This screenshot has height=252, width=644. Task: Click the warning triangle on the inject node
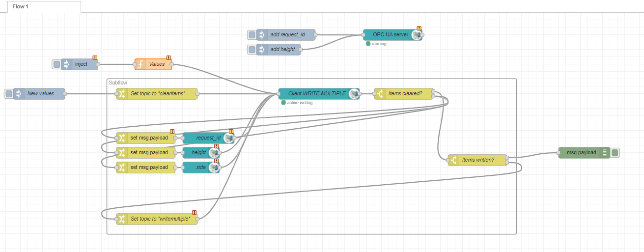[95, 57]
